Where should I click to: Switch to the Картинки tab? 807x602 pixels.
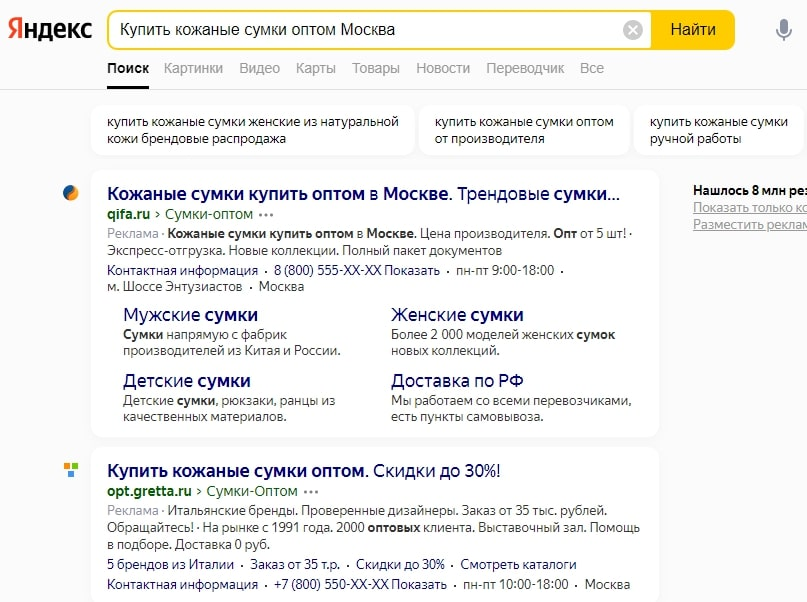pyautogui.click(x=194, y=68)
